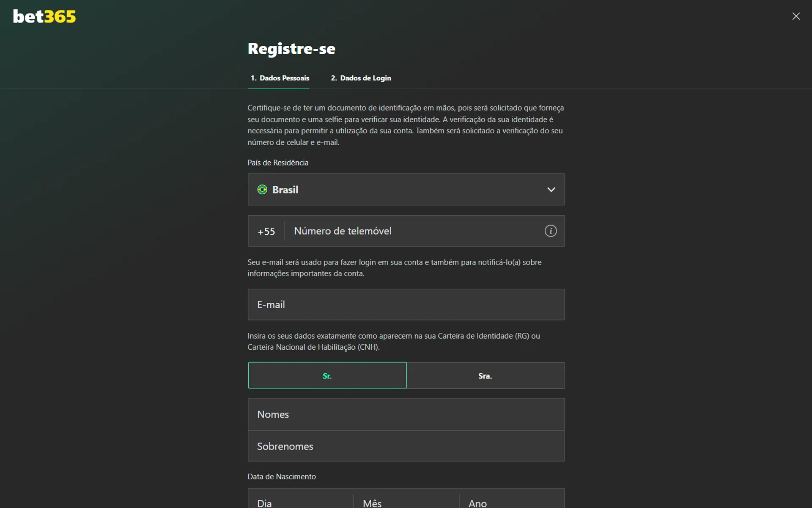
Task: Focus the E-mail input field
Action: [x=406, y=304]
